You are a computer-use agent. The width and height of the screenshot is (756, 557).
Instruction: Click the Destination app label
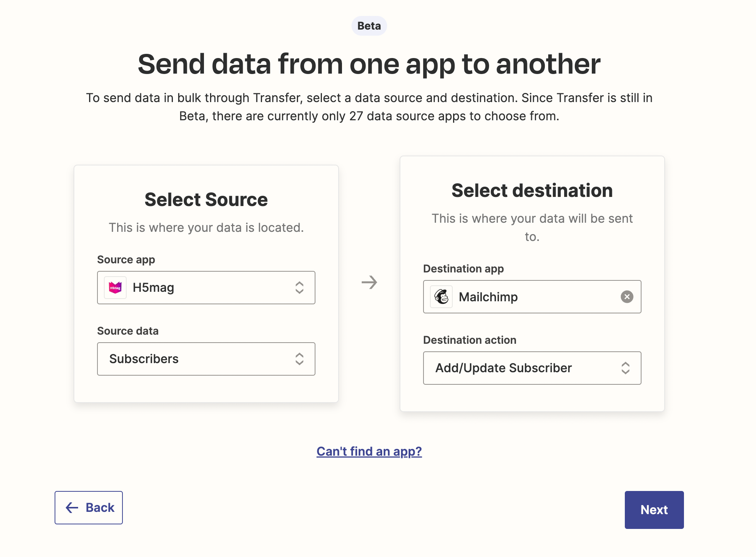click(463, 269)
